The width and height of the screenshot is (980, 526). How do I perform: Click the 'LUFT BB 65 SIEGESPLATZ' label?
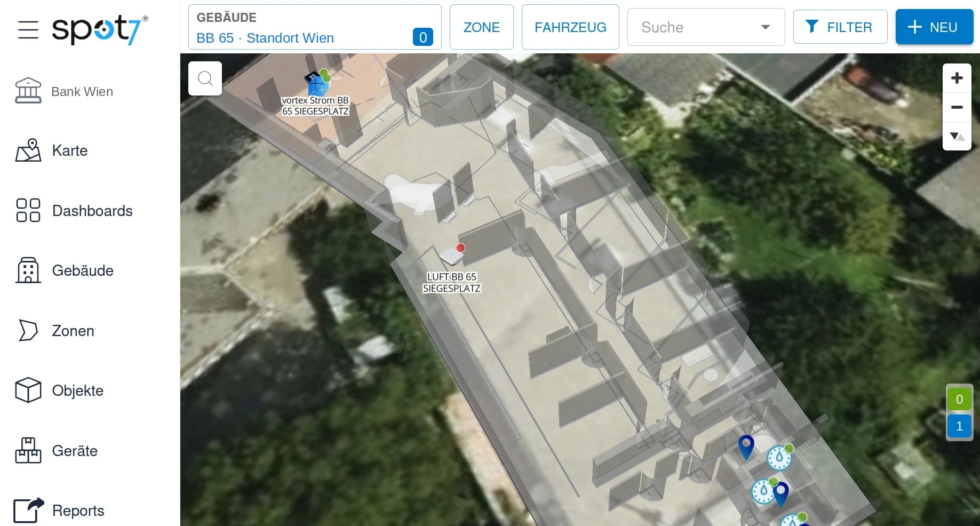pyautogui.click(x=452, y=283)
